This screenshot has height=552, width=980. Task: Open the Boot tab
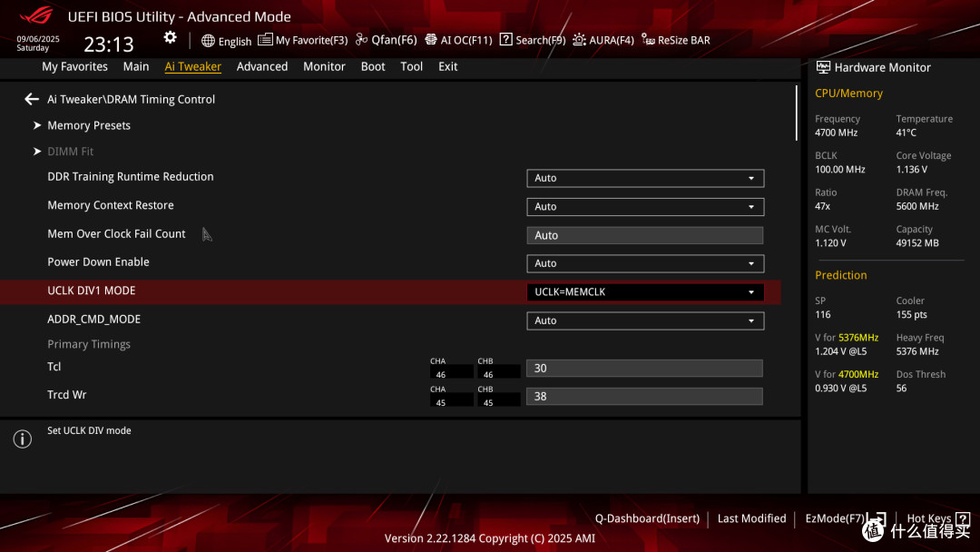click(x=373, y=66)
